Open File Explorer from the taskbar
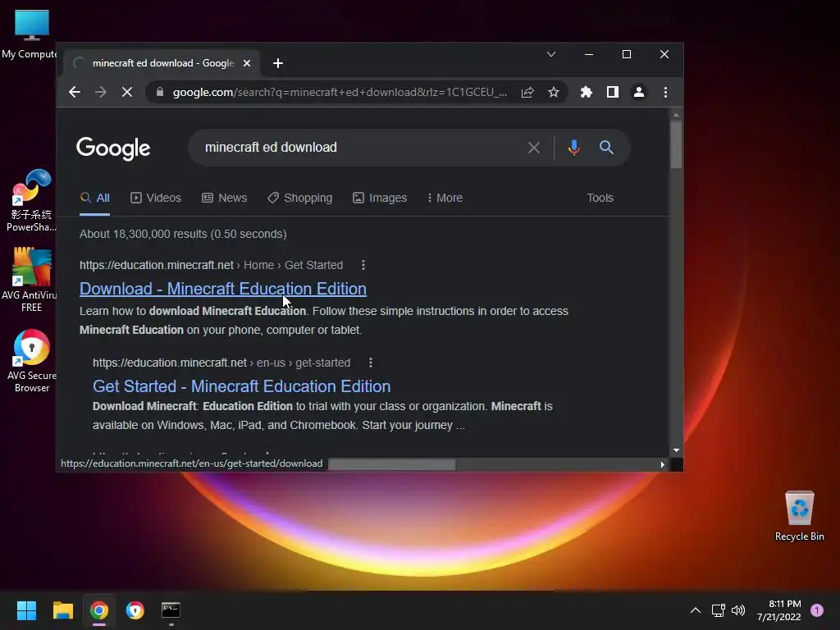Image resolution: width=840 pixels, height=630 pixels. [x=62, y=610]
